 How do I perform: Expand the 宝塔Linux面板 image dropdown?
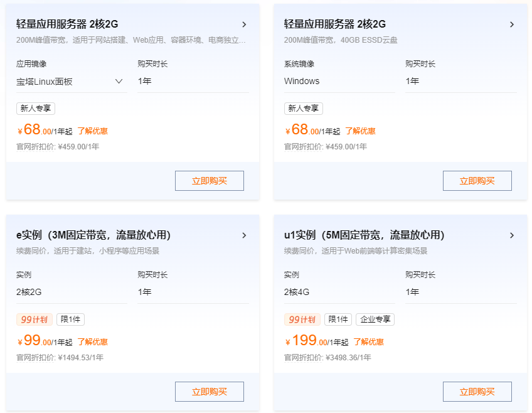pyautogui.click(x=119, y=81)
